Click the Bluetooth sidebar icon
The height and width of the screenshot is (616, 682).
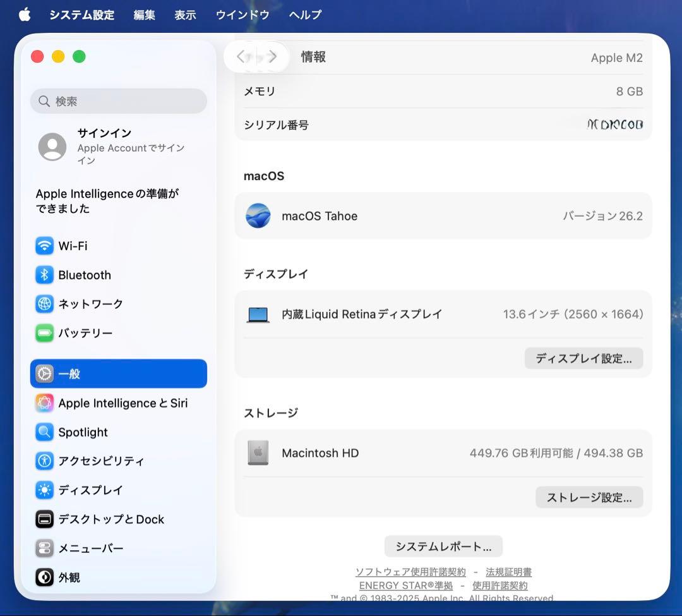pyautogui.click(x=44, y=275)
